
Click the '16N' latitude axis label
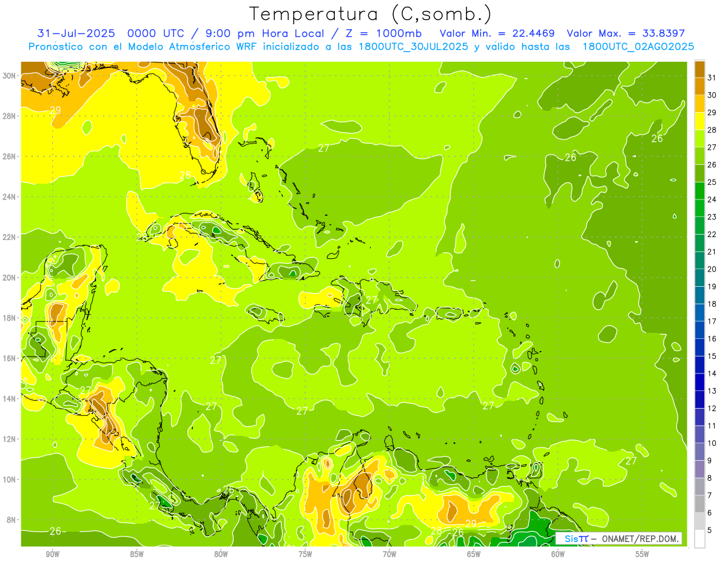(10, 358)
